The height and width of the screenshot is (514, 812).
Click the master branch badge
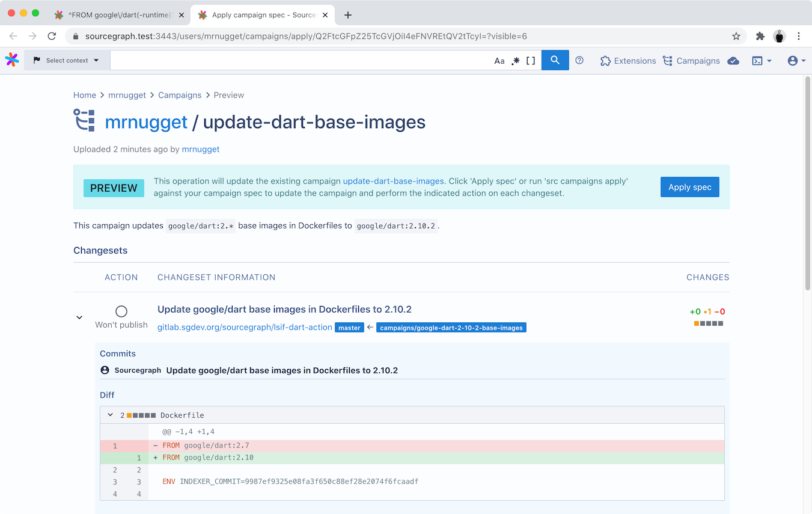pos(349,328)
